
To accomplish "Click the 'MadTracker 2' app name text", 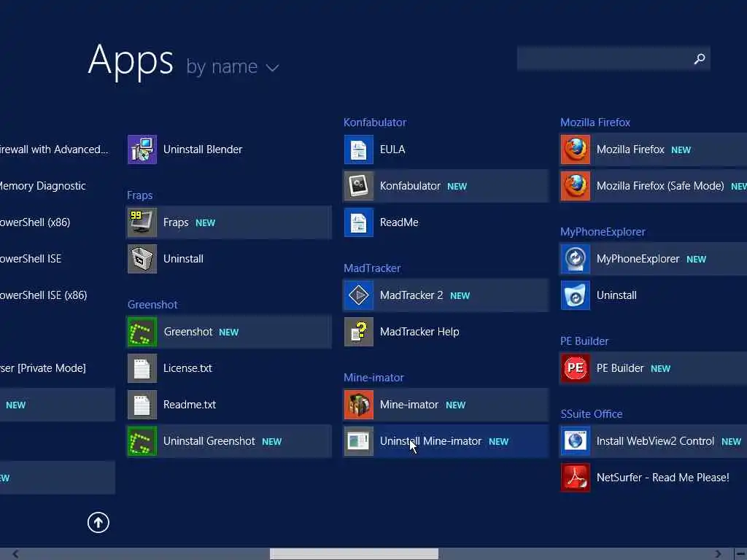I will (411, 295).
